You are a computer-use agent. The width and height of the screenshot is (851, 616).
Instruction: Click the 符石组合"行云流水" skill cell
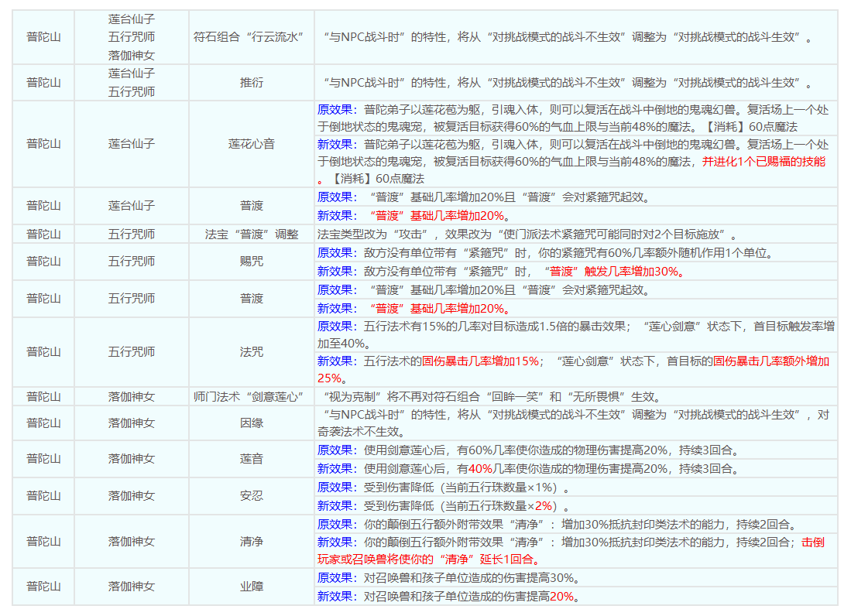tap(252, 37)
